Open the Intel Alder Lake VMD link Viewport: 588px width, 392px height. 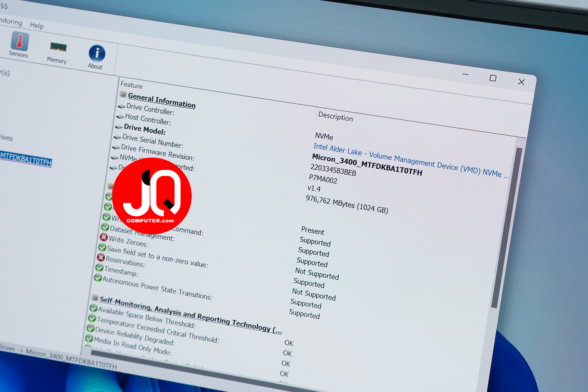[x=411, y=161]
